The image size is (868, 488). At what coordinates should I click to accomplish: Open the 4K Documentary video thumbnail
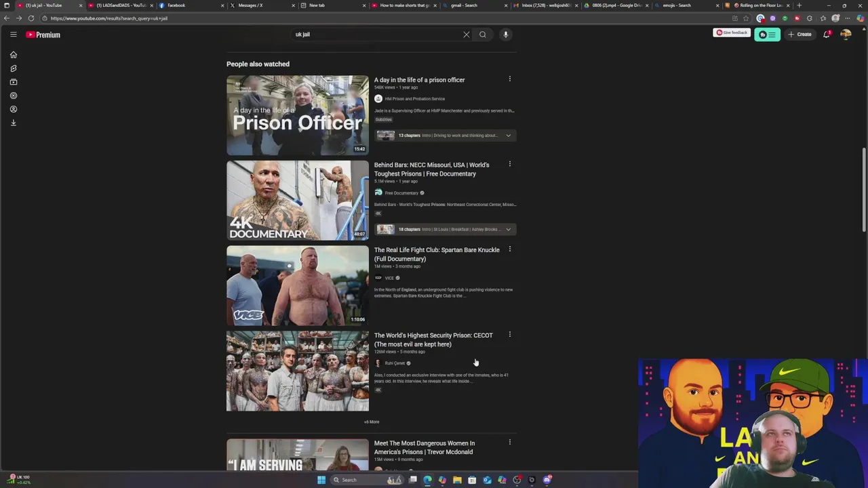298,201
